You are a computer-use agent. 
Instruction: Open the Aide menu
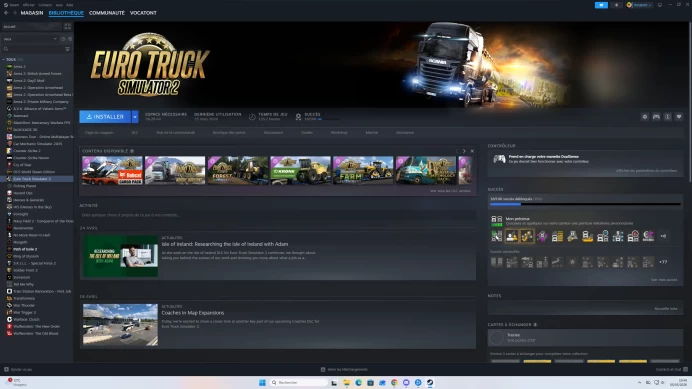[69, 5]
